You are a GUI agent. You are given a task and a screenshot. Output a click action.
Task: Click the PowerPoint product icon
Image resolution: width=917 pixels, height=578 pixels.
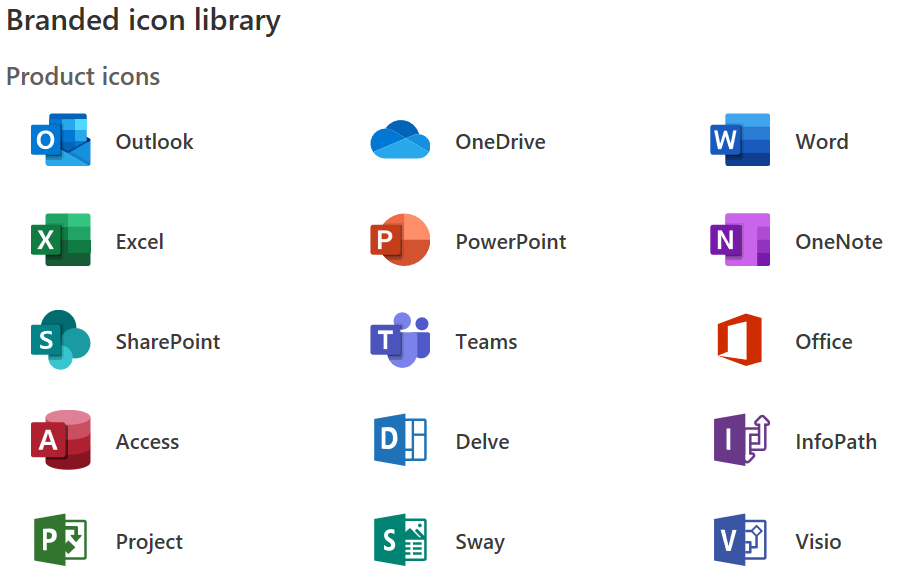point(400,240)
